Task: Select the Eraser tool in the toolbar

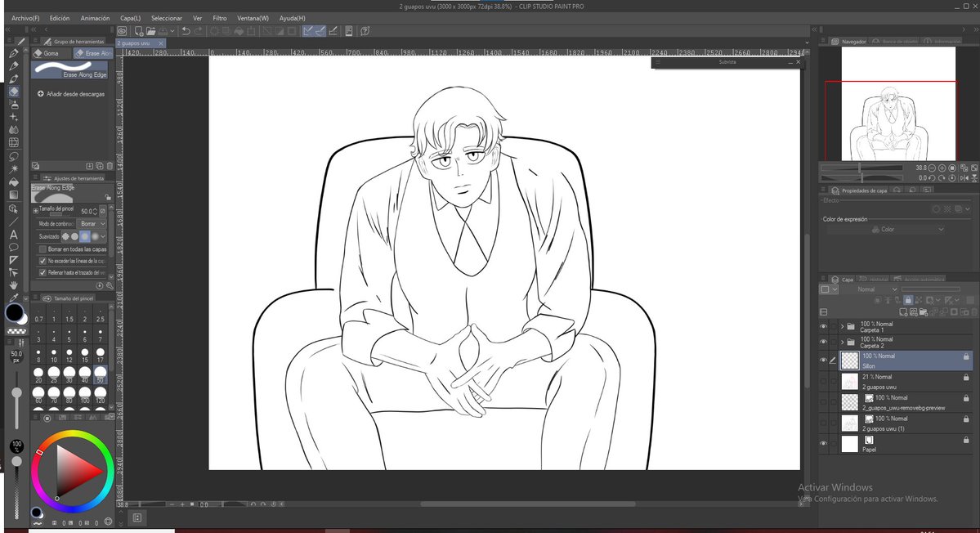Action: [x=13, y=92]
